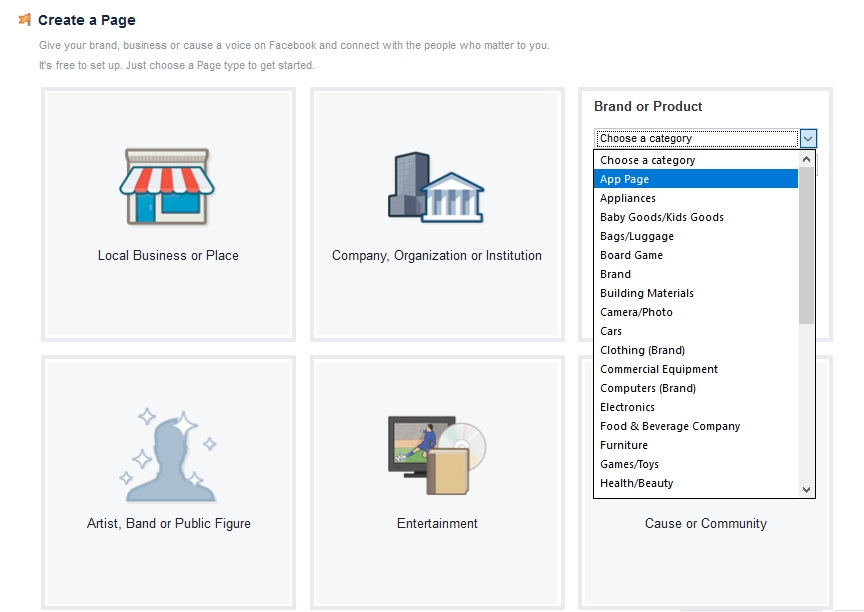The width and height of the screenshot is (864, 612).
Task: Pick Building Materials category
Action: [x=696, y=293]
